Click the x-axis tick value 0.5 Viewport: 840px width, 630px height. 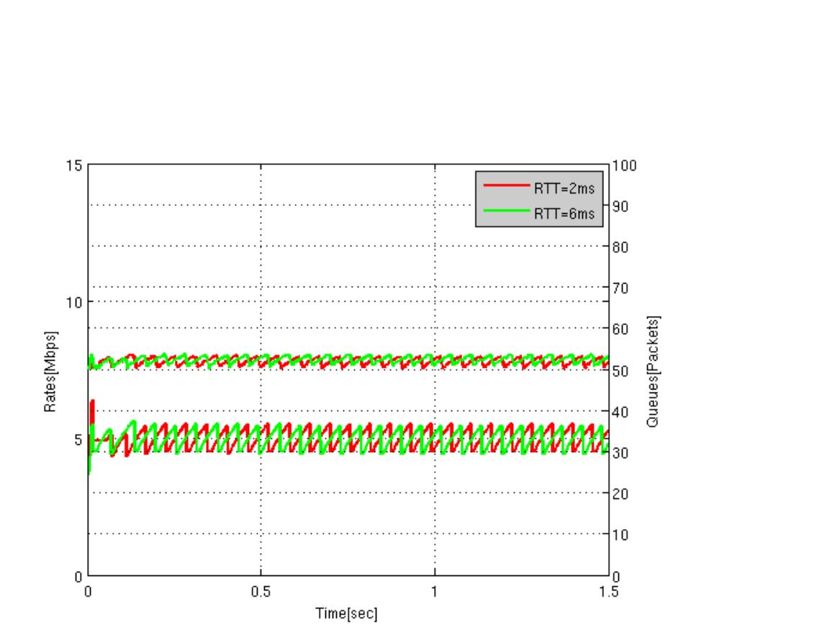click(x=261, y=591)
